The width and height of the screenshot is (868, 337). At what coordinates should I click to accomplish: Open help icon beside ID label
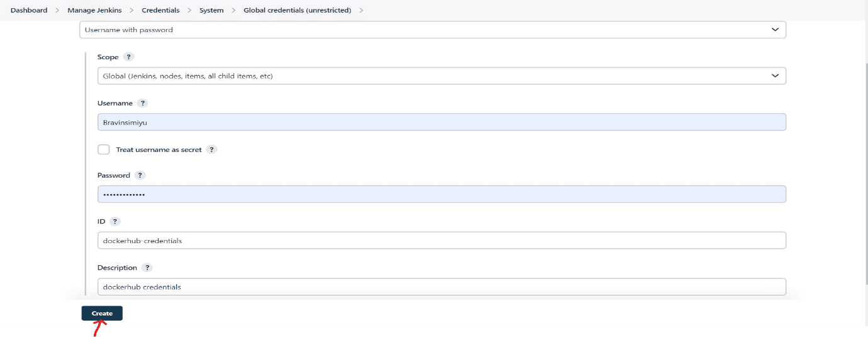pyautogui.click(x=115, y=222)
